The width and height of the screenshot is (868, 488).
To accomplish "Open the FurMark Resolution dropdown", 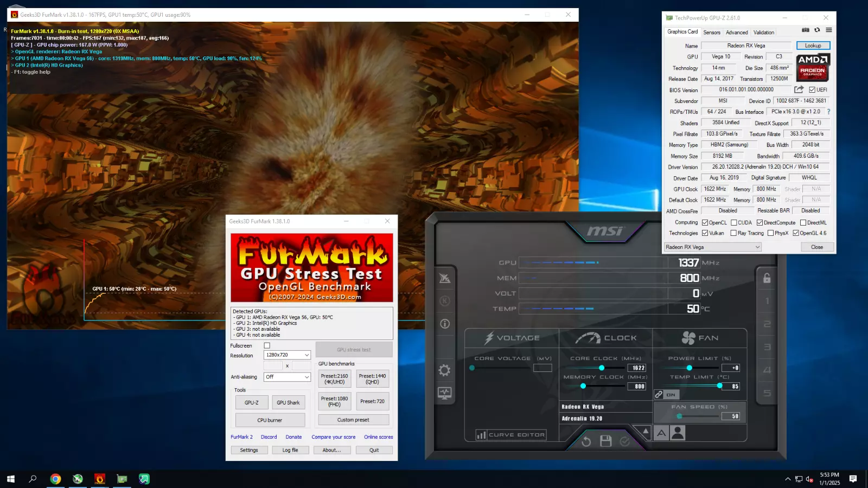I will pos(287,355).
